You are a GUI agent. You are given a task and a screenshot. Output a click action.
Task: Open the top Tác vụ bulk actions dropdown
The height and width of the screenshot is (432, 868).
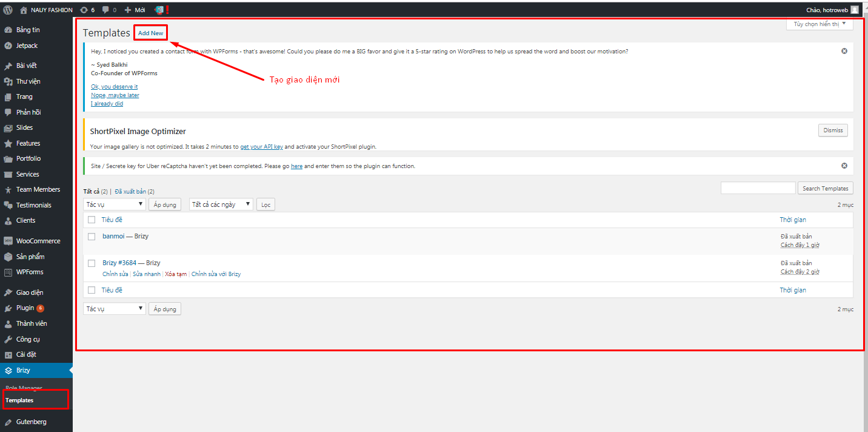click(x=115, y=204)
